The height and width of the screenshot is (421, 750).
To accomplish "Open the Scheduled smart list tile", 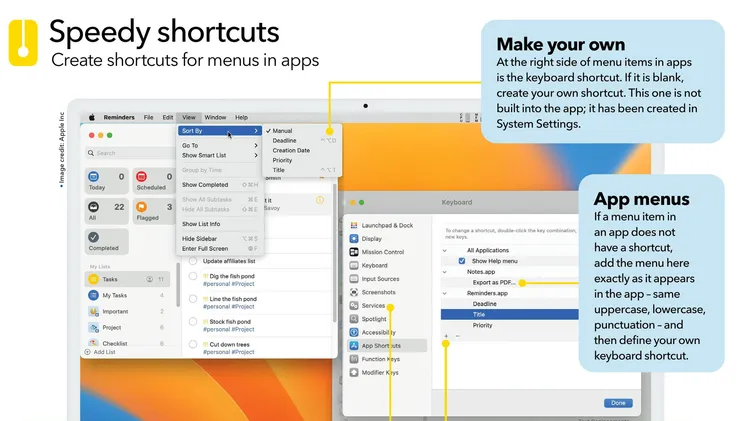I will click(x=154, y=181).
